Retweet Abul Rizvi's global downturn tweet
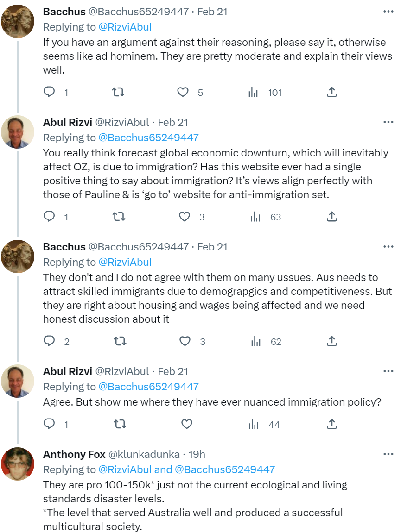Image resolution: width=401 pixels, height=532 pixels. point(119,217)
